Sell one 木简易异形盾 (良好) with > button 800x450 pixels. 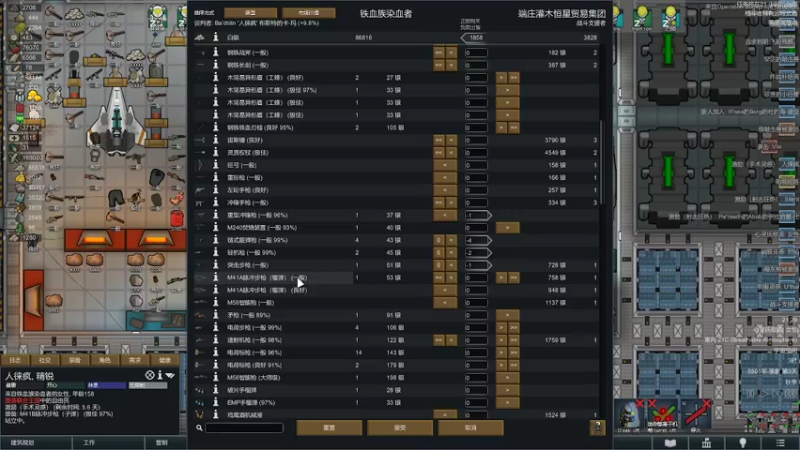[x=502, y=78]
